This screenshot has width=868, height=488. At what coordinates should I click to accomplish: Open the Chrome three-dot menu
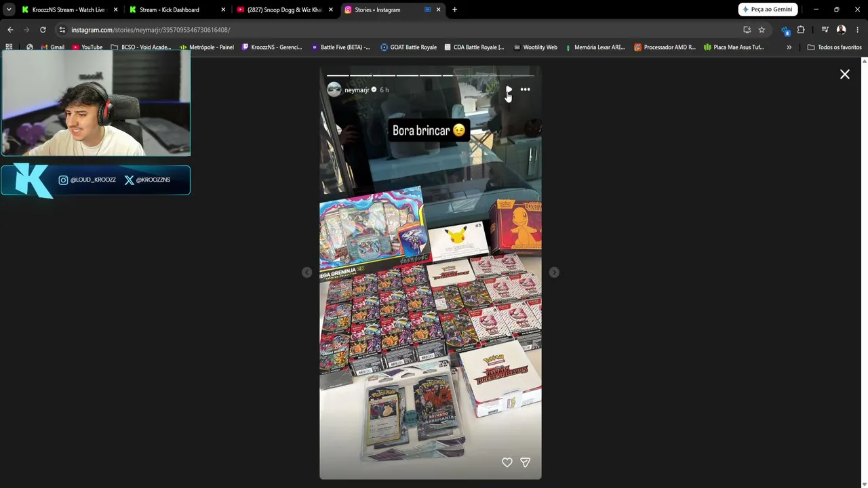click(x=858, y=30)
